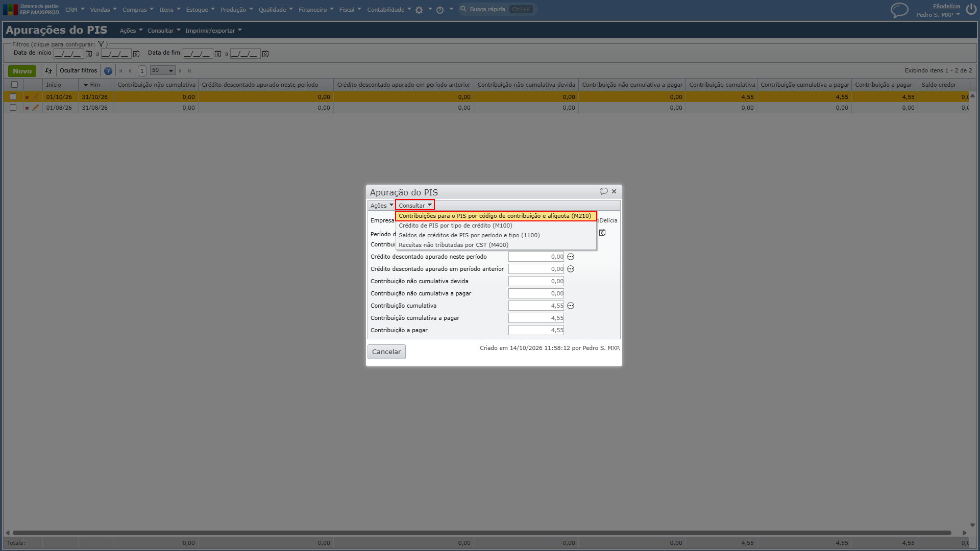Edit the 01/08/26 record with pencil
Image resolution: width=980 pixels, height=551 pixels.
point(35,108)
